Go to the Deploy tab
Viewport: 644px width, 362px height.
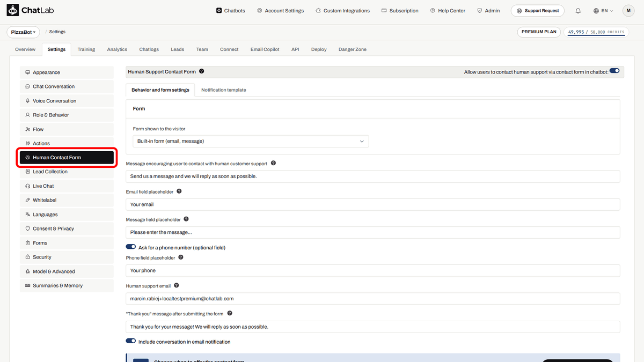(319, 49)
